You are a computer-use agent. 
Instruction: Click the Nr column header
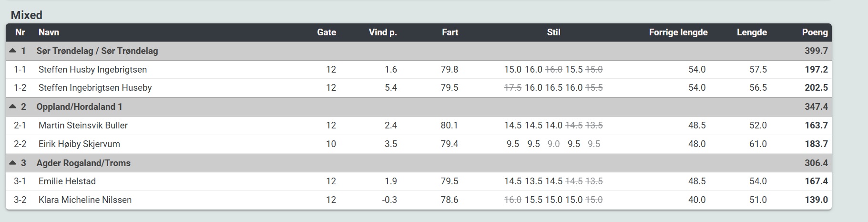point(20,32)
